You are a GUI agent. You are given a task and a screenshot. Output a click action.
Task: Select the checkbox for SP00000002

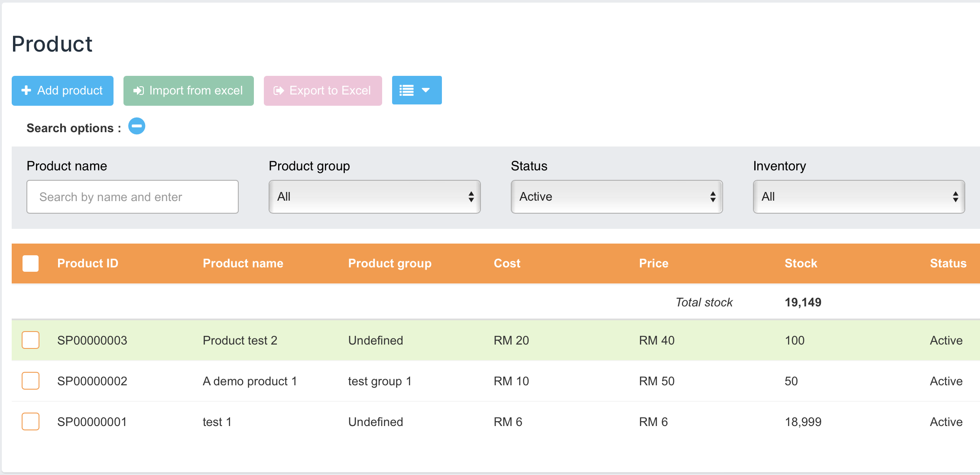coord(30,381)
